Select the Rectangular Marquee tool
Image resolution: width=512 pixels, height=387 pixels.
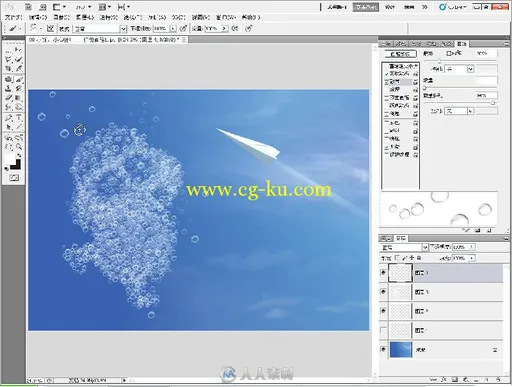[x=8, y=50]
